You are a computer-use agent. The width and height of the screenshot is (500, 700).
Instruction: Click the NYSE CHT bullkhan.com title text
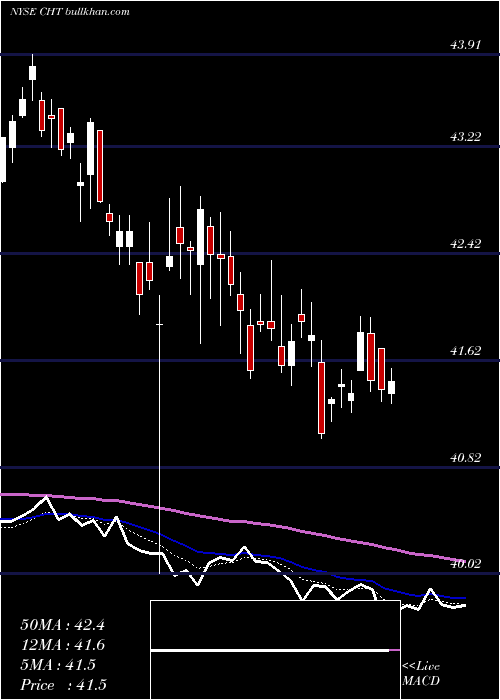point(70,11)
